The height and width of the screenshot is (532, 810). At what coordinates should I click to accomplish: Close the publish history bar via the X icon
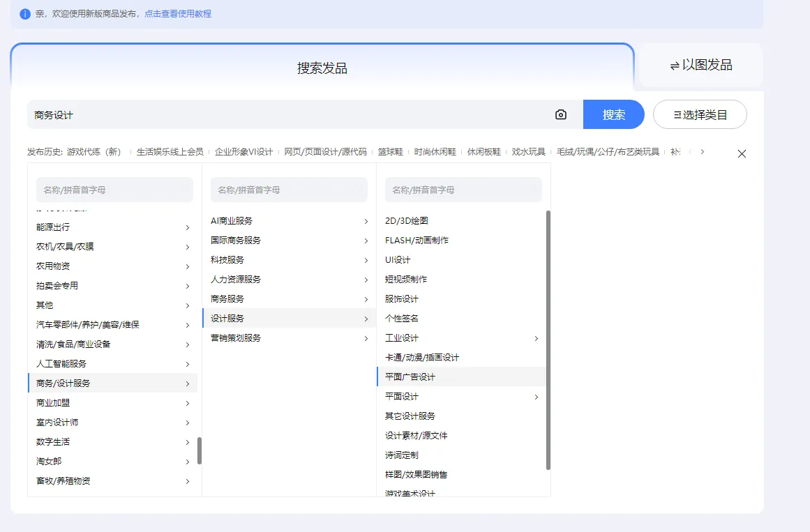tap(742, 153)
